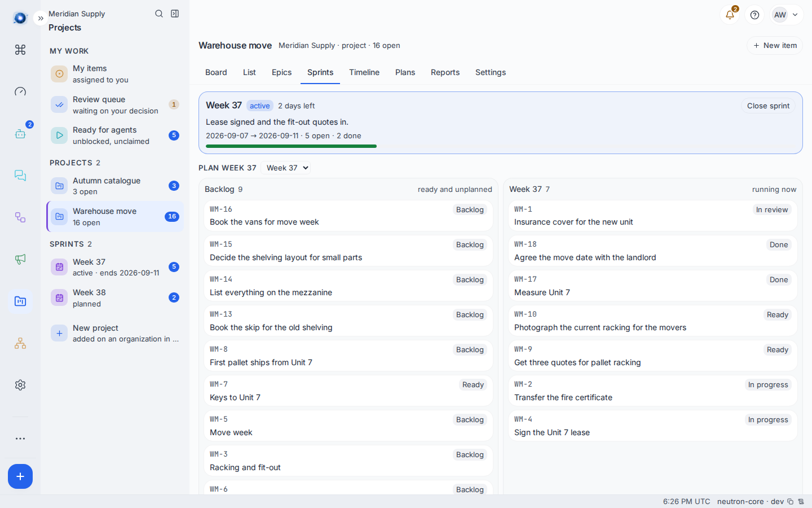Click the 'In review' status on WM-1

tap(772, 209)
